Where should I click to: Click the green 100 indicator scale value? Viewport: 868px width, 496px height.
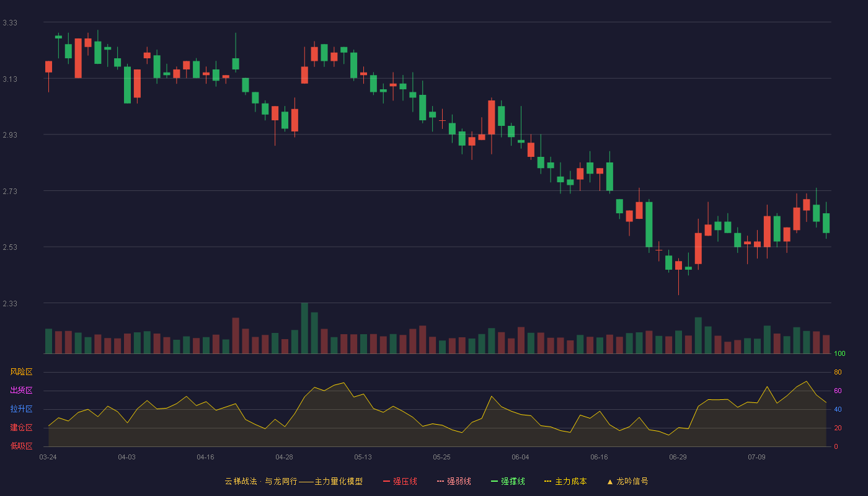point(839,354)
